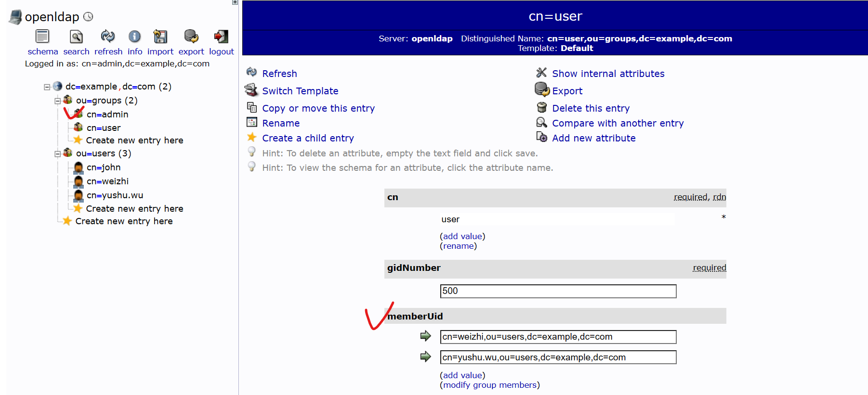Click the person icon next to cn=john

[x=79, y=167]
